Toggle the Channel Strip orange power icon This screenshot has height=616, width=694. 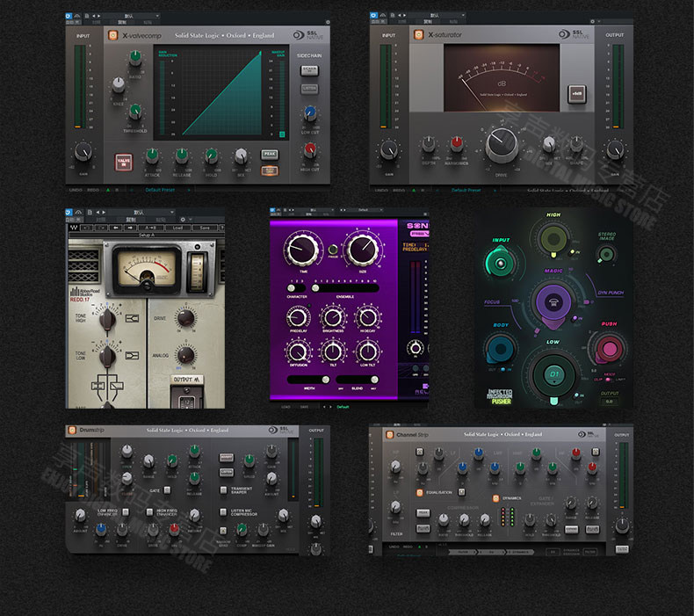(389, 435)
